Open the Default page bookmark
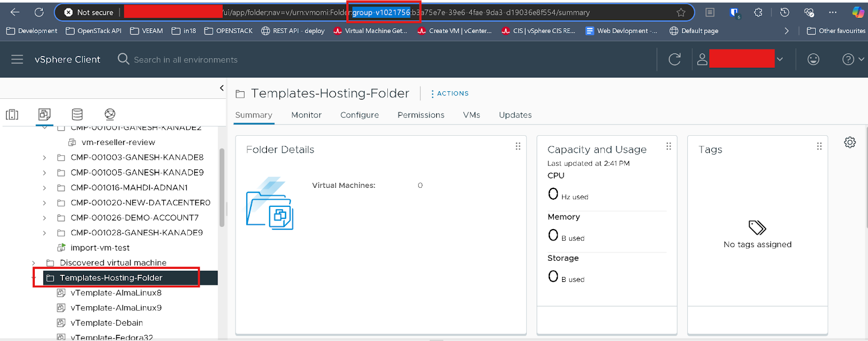This screenshot has width=868, height=341. pos(694,31)
